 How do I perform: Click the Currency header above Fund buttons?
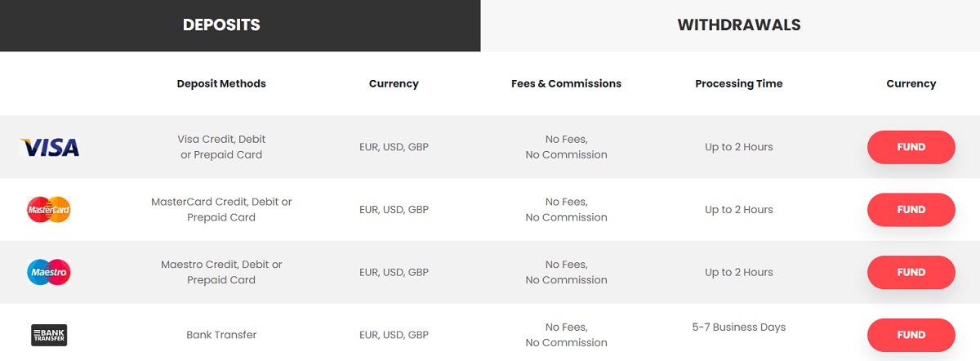click(911, 83)
